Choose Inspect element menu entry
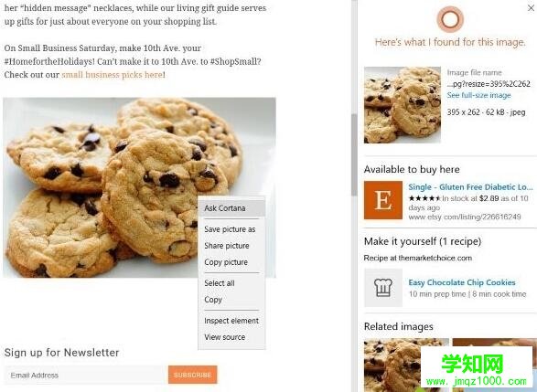Image resolution: width=537 pixels, height=392 pixels. click(231, 321)
